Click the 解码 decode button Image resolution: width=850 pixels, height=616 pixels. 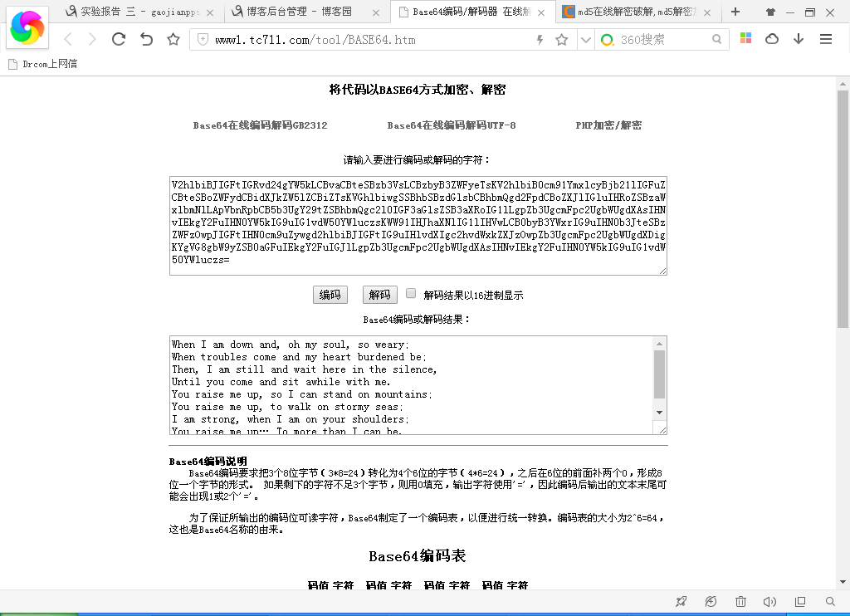tap(380, 295)
